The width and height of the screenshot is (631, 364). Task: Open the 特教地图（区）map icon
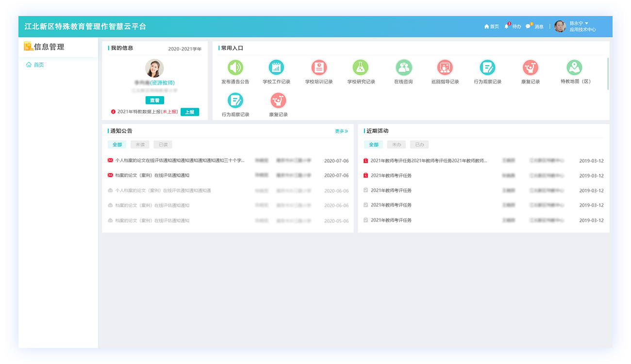574,67
